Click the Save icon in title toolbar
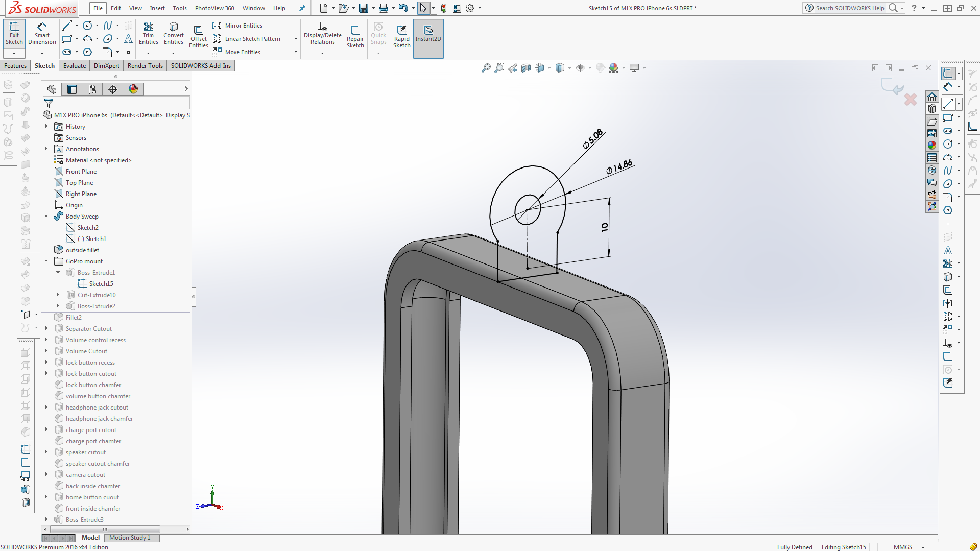This screenshot has height=551, width=980. click(x=364, y=8)
